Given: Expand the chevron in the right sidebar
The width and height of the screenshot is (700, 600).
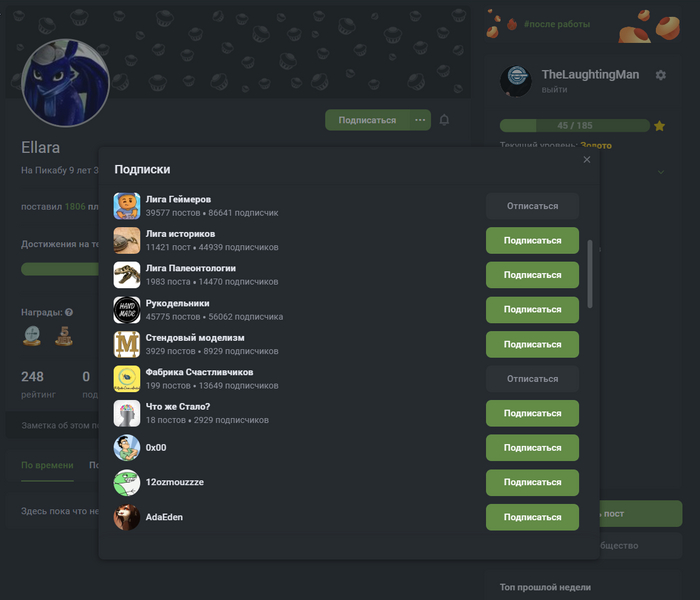Looking at the screenshot, I should pyautogui.click(x=661, y=172).
